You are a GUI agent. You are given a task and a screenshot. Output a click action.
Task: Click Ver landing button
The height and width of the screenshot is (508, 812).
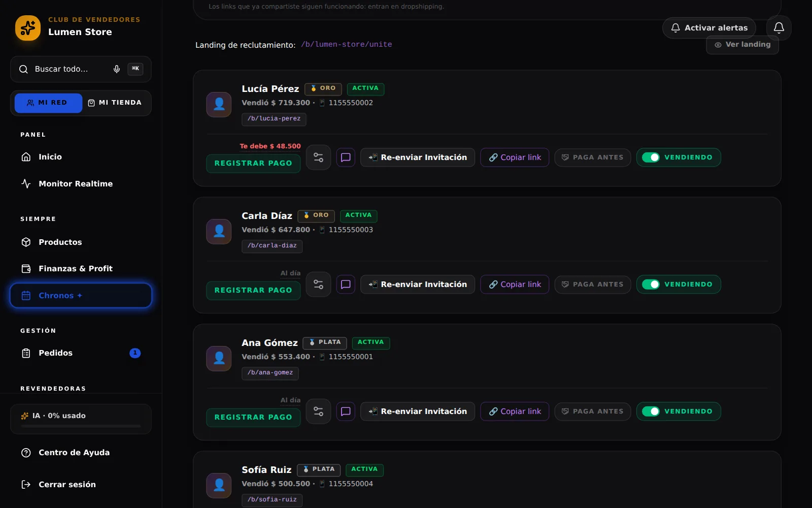click(742, 45)
